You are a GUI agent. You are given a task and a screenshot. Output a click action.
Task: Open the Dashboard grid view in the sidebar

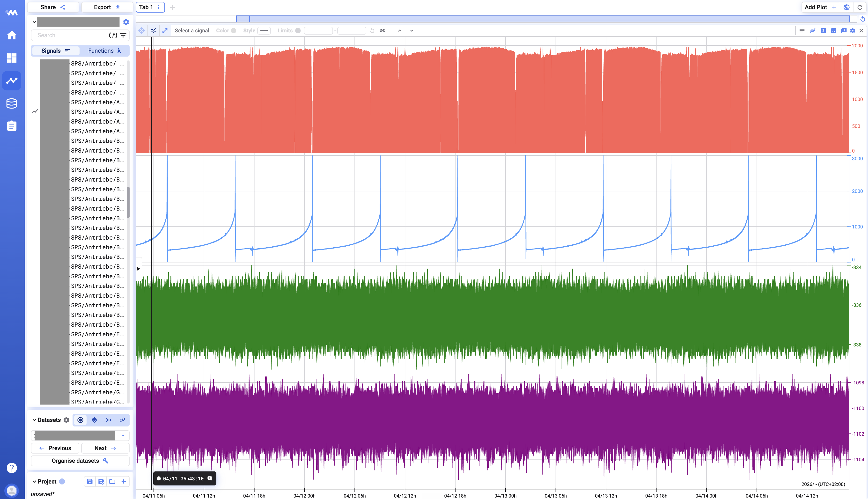pyautogui.click(x=12, y=58)
